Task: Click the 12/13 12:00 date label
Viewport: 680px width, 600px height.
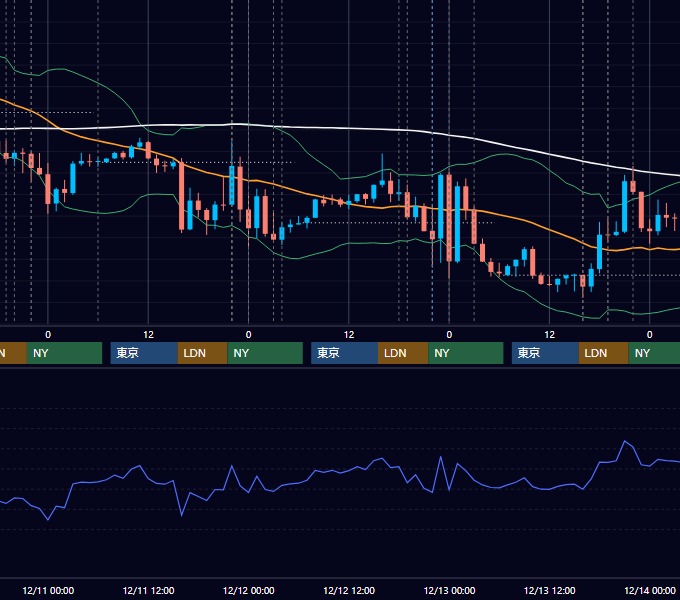Action: (x=549, y=590)
